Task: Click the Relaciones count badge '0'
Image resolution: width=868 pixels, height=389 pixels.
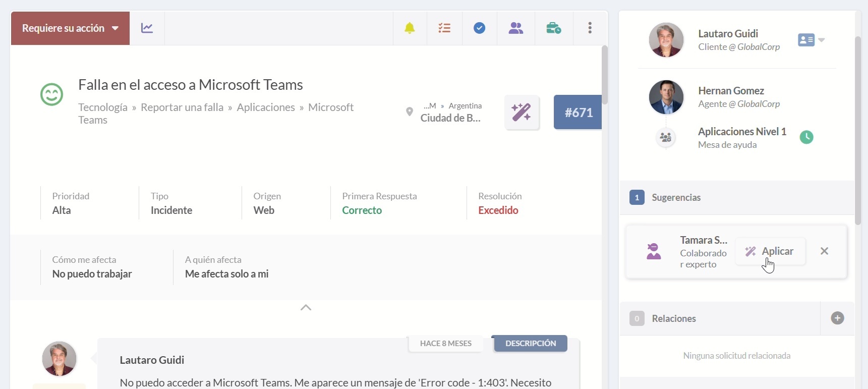Action: pyautogui.click(x=636, y=318)
